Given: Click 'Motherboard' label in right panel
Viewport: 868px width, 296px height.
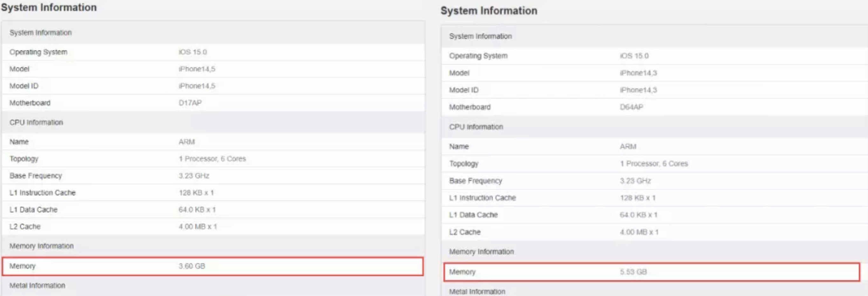Looking at the screenshot, I should click(x=470, y=107).
